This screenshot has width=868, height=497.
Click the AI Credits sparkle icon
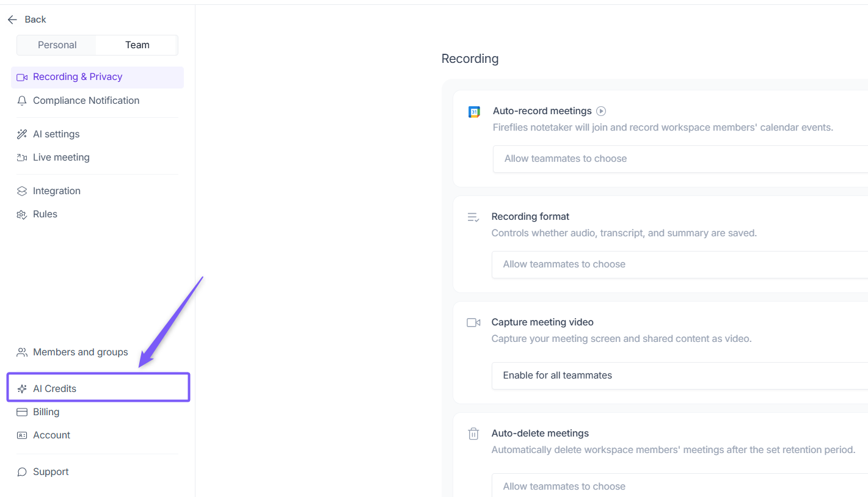point(22,389)
